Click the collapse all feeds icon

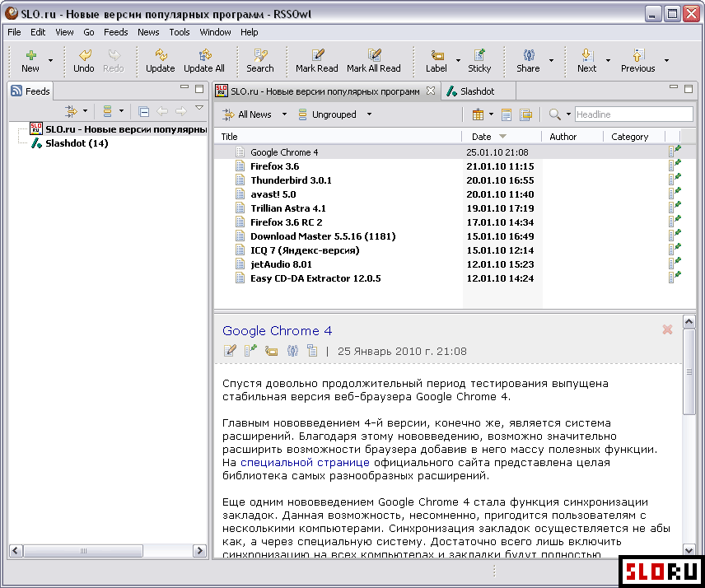click(x=144, y=111)
